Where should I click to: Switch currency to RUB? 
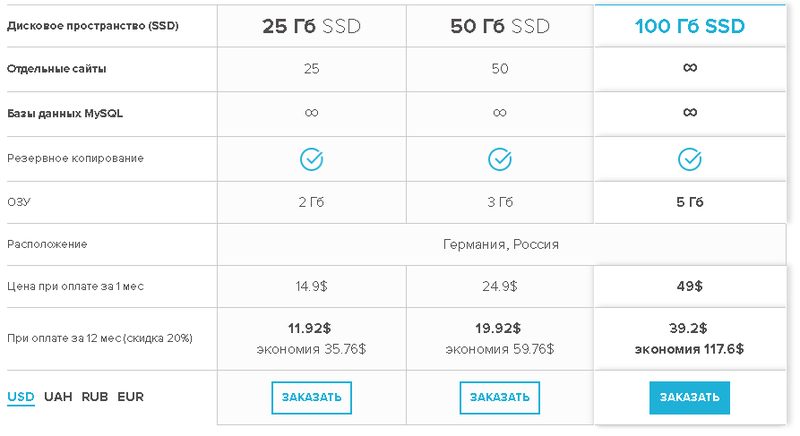95,397
